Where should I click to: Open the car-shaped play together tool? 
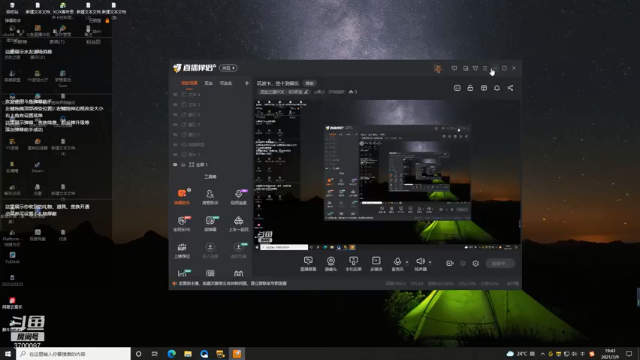pyautogui.click(x=238, y=223)
